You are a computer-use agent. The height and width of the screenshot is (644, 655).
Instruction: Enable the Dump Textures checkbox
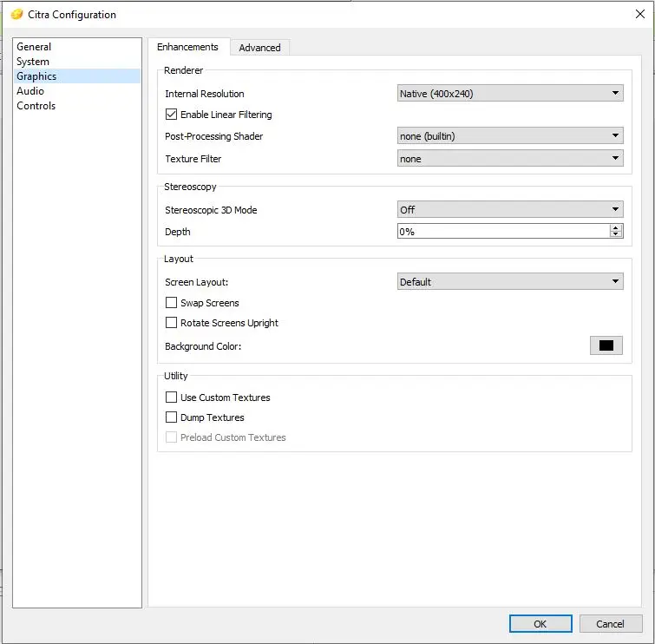(x=171, y=417)
